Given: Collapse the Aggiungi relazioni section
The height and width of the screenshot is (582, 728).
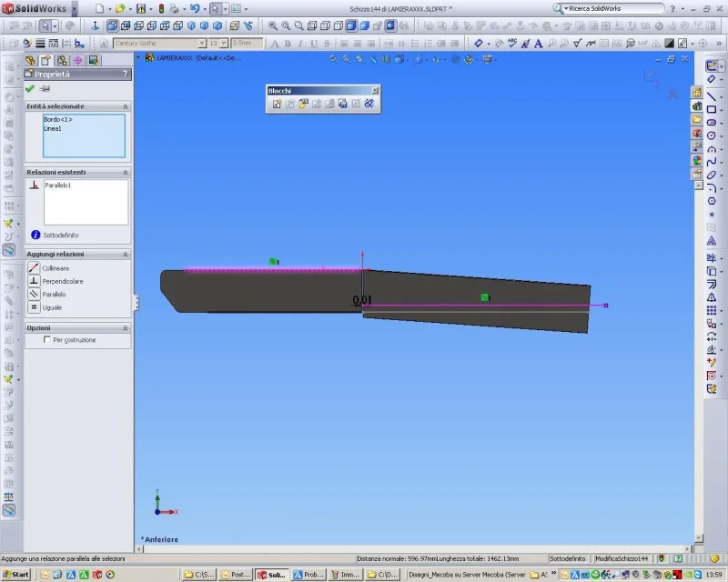Looking at the screenshot, I should [126, 255].
